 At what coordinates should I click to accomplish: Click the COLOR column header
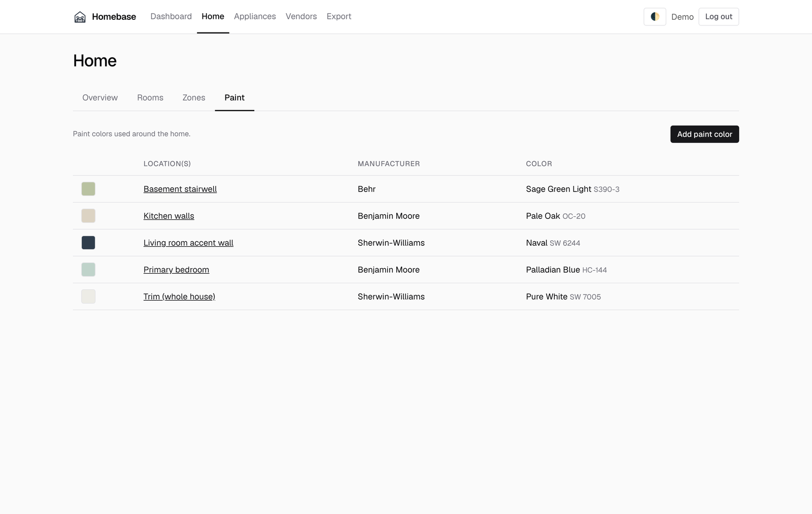click(539, 164)
